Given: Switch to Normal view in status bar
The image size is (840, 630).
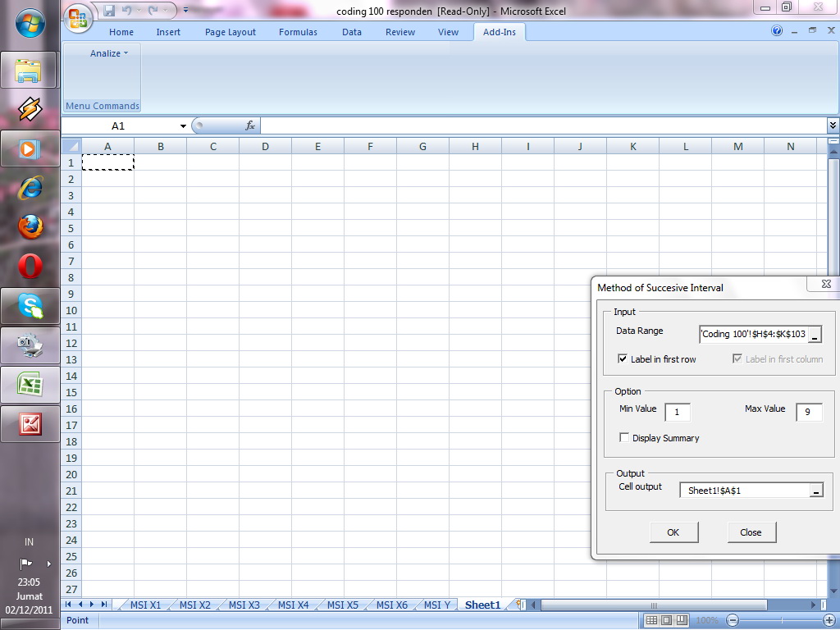Looking at the screenshot, I should (651, 620).
